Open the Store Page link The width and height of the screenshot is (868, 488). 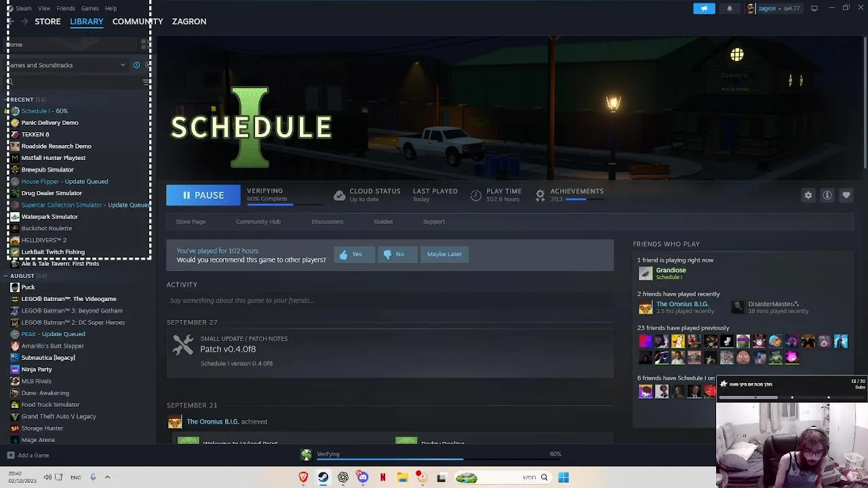point(191,222)
